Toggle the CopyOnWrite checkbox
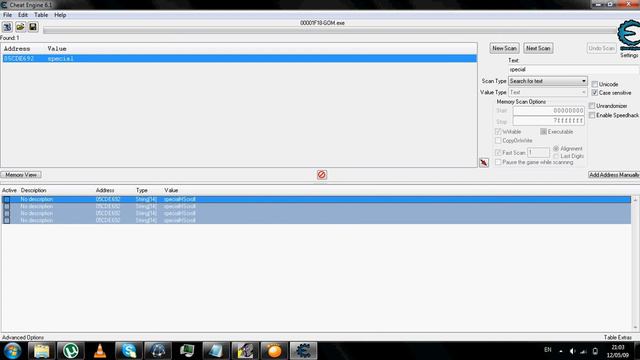The height and width of the screenshot is (360, 640). pyautogui.click(x=498, y=141)
